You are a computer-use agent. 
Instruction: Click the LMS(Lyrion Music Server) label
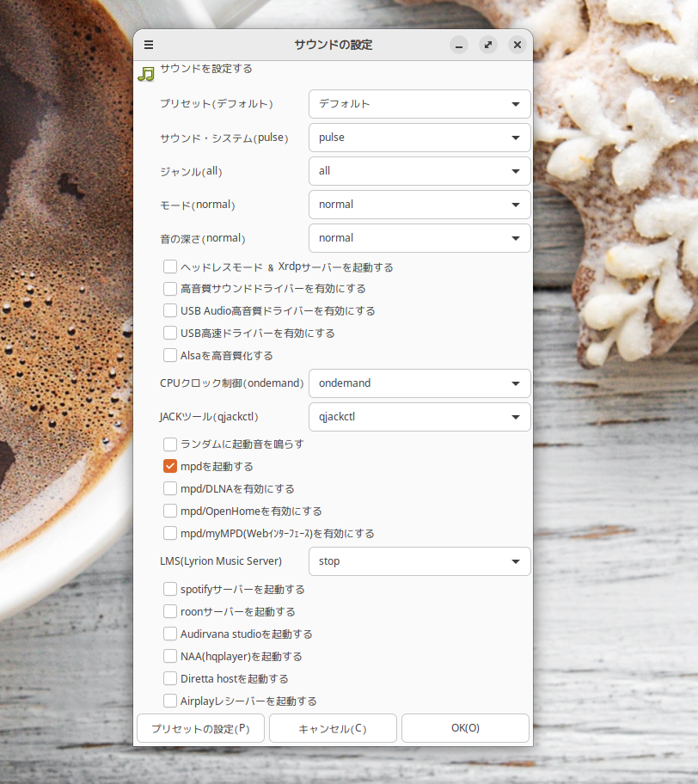pyautogui.click(x=221, y=561)
